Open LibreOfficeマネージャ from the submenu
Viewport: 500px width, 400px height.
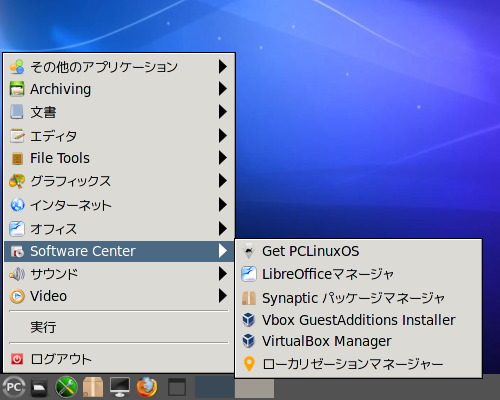[x=359, y=274]
